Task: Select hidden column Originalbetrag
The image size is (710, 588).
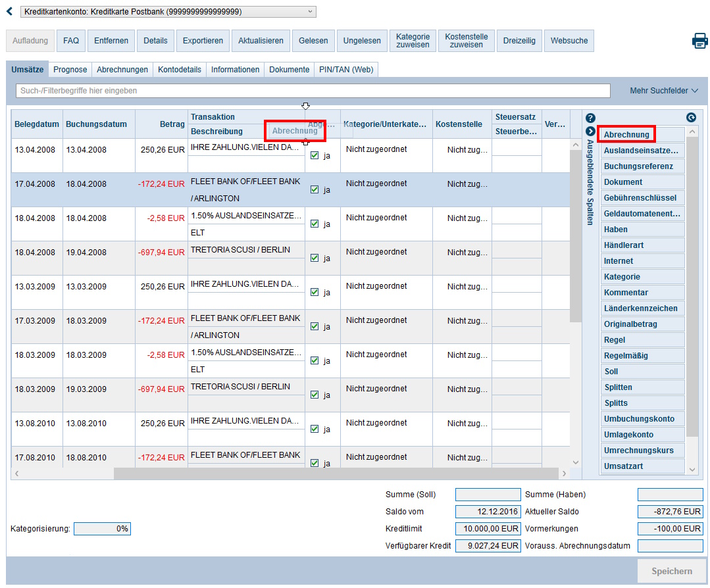Action: tap(642, 324)
